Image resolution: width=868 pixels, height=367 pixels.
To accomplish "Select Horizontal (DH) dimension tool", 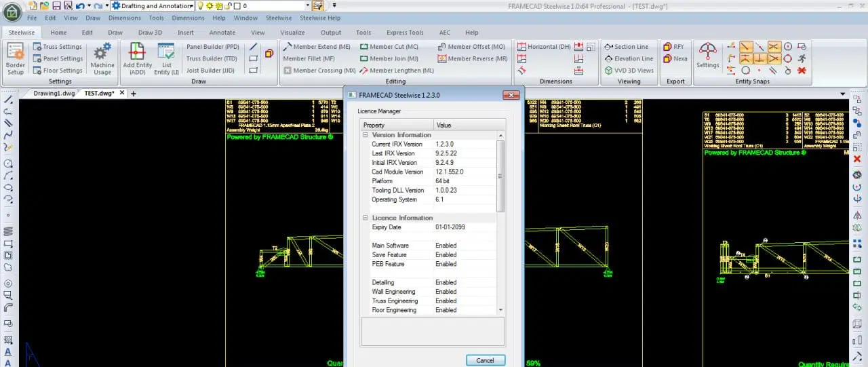I will [544, 47].
